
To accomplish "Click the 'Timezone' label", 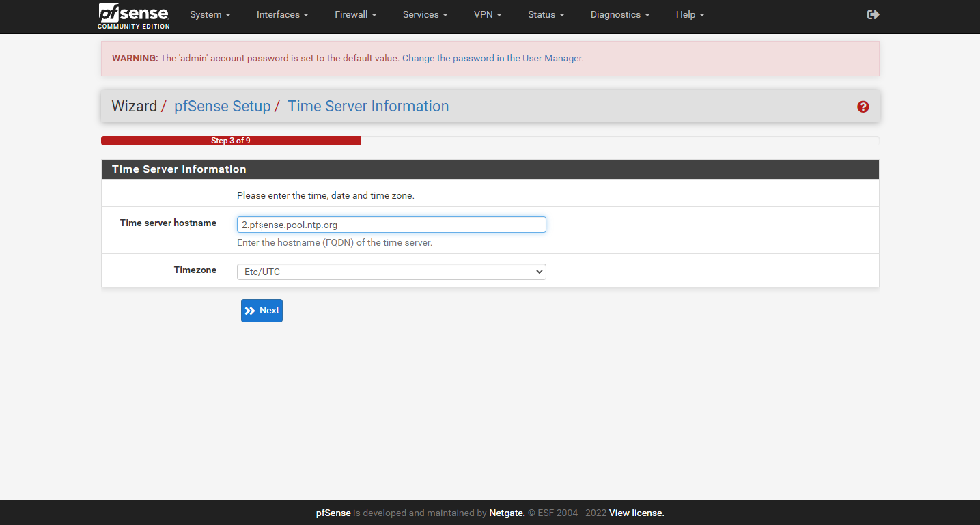I will [195, 270].
